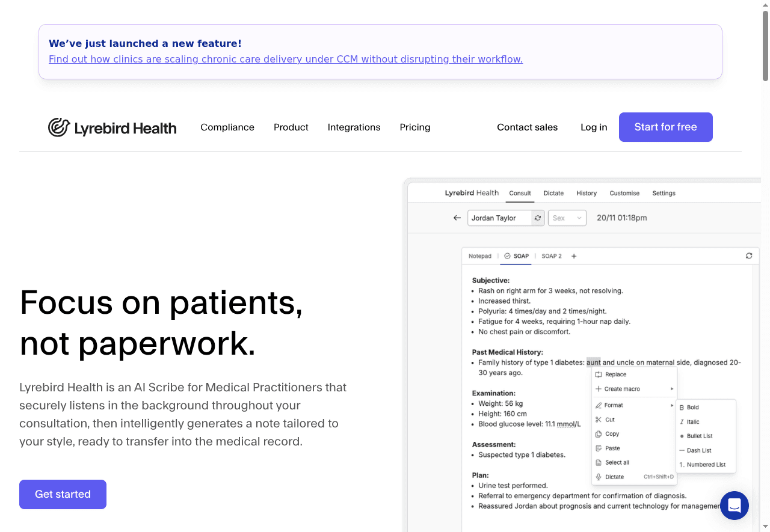The height and width of the screenshot is (532, 770).
Task: Click regenerate icon at note panel right
Action: pyautogui.click(x=749, y=256)
